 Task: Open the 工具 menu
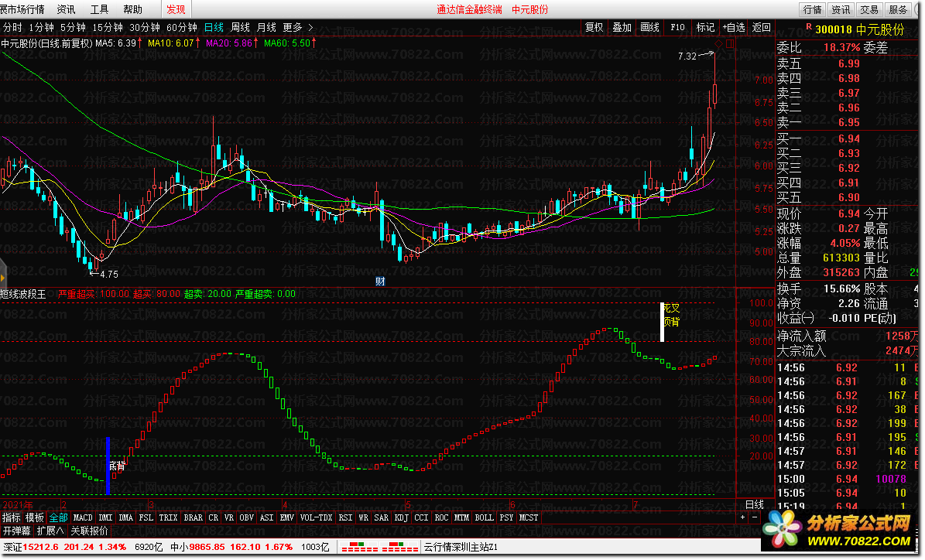(x=99, y=9)
